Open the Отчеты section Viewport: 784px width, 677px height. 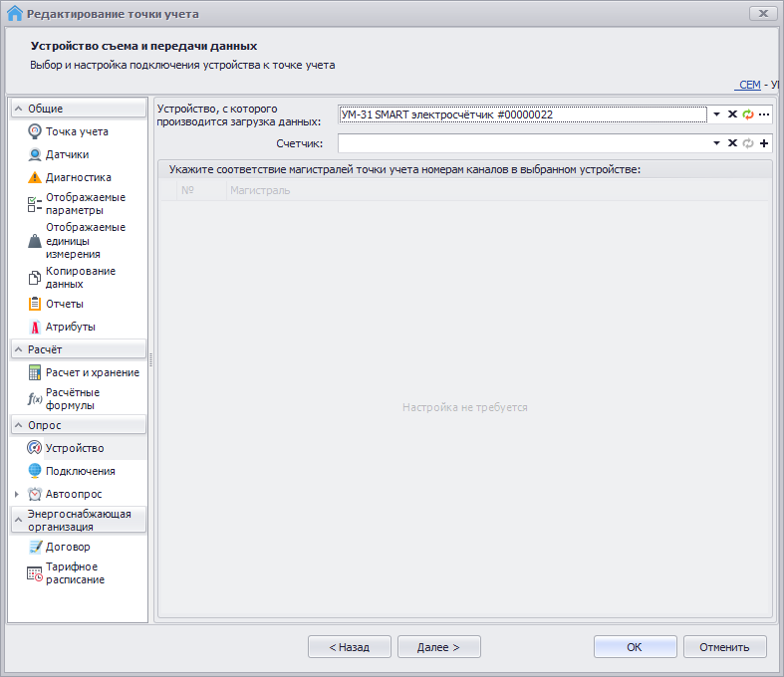point(64,304)
